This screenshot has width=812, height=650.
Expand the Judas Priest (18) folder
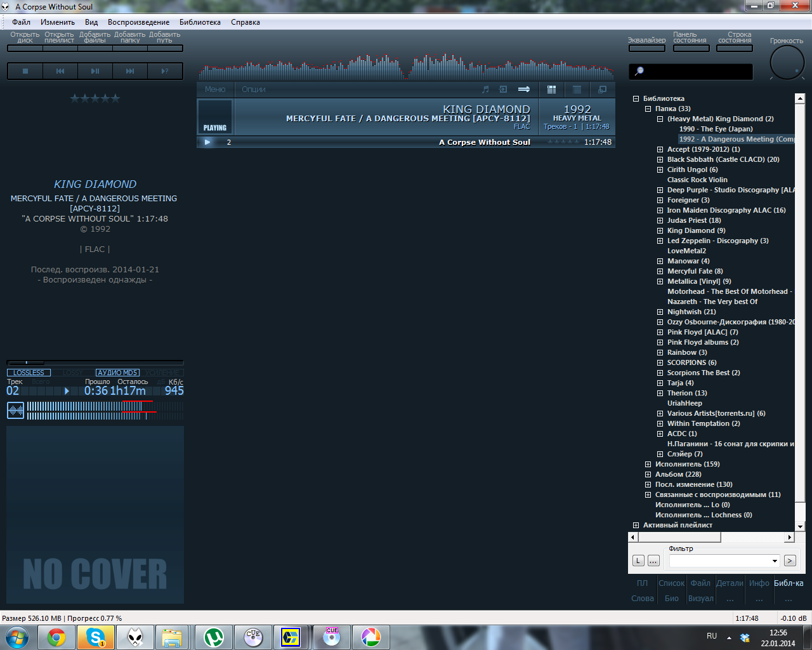coord(660,220)
